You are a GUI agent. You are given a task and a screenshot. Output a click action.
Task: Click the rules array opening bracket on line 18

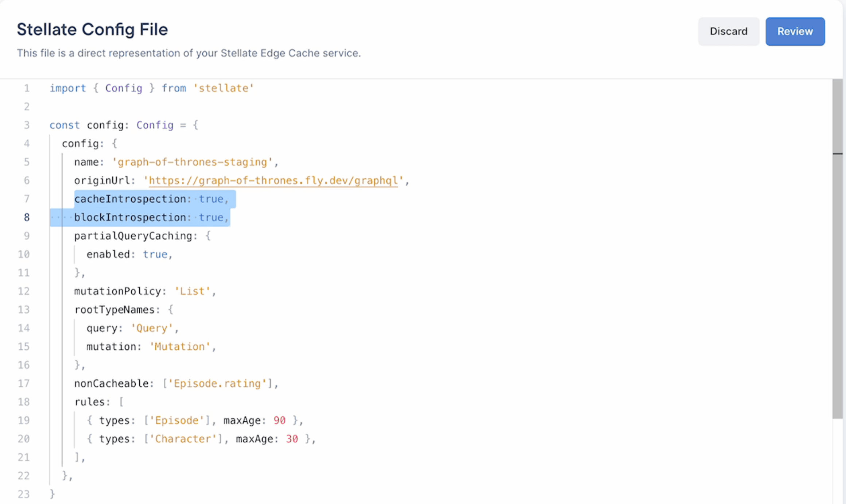coord(121,402)
